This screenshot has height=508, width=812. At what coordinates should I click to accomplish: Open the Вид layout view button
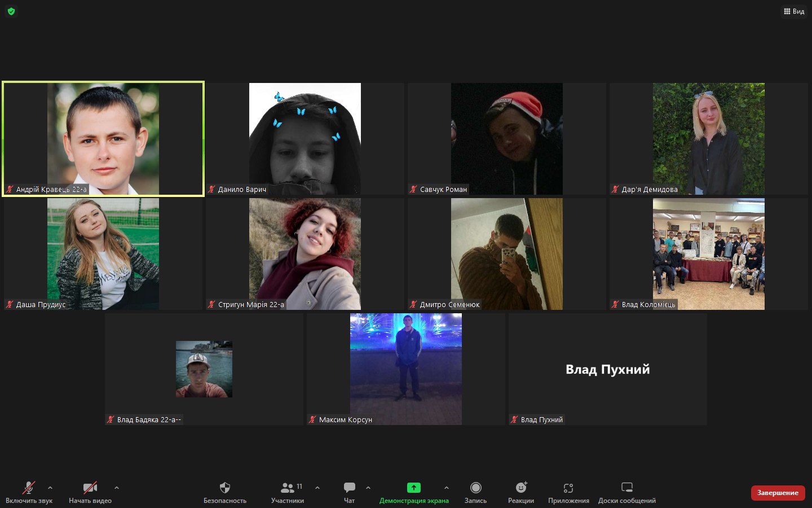point(794,11)
